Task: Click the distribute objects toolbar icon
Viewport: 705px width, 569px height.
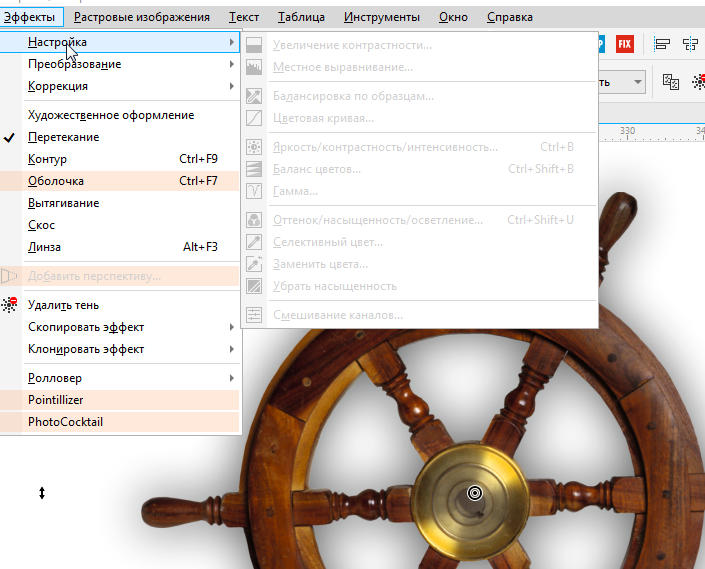Action: point(690,44)
